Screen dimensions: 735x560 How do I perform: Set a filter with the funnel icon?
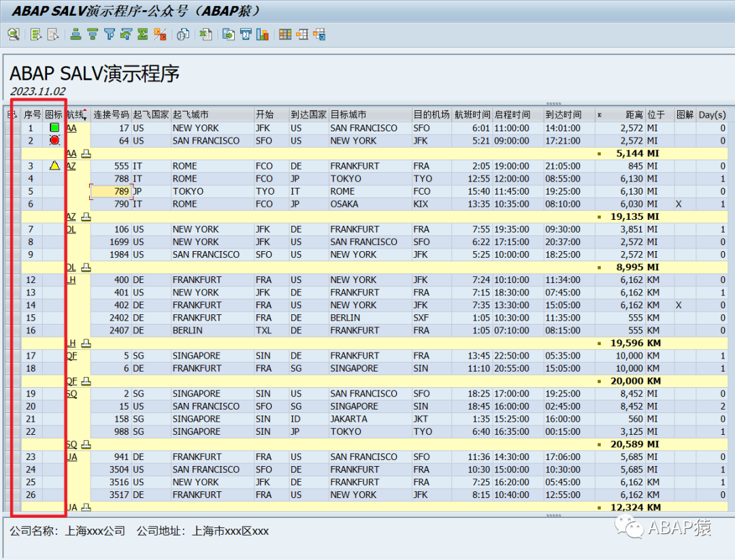(109, 34)
